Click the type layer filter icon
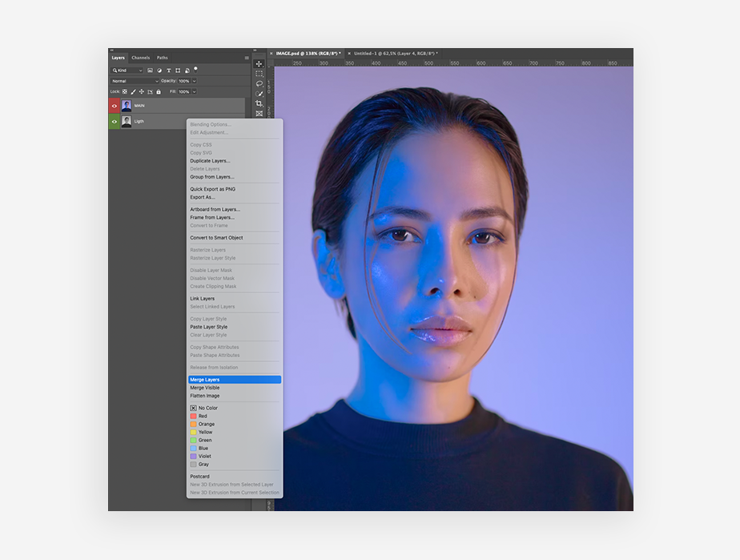 click(168, 71)
